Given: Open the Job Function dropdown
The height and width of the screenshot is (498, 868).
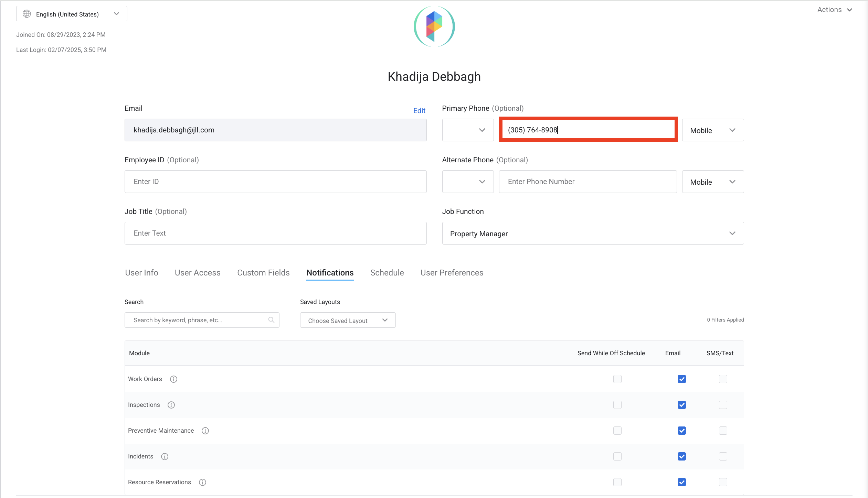Looking at the screenshot, I should tap(593, 233).
